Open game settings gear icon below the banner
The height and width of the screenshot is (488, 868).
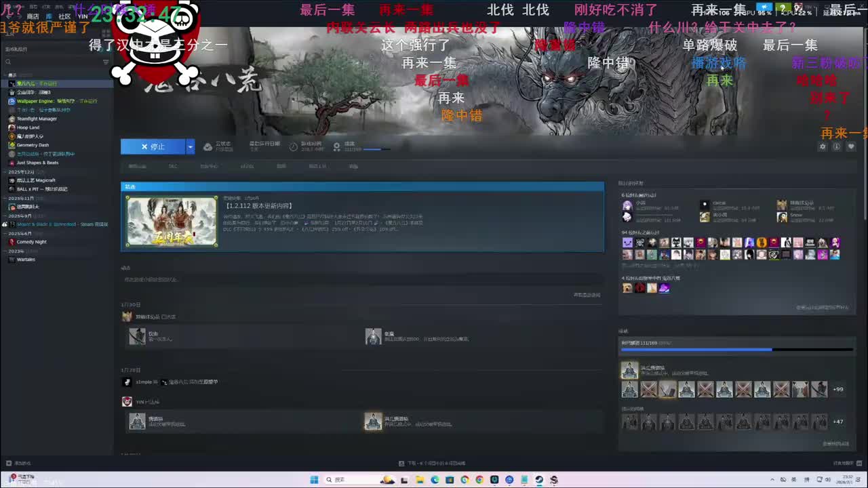point(823,146)
